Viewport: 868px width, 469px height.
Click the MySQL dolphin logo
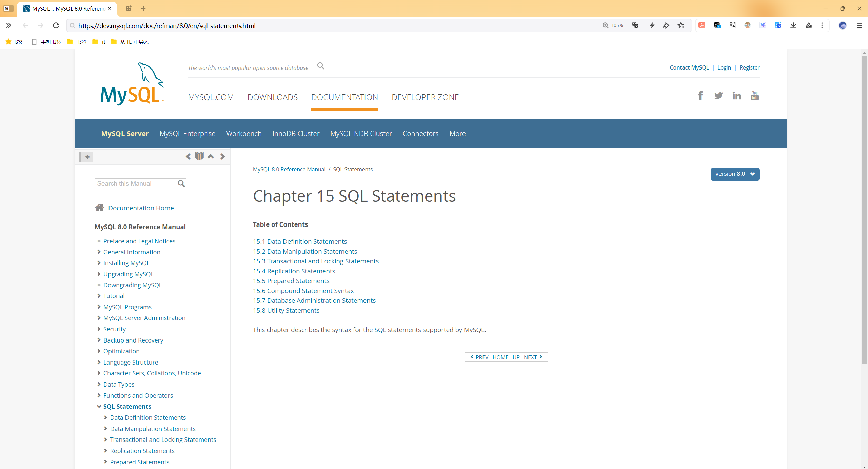coord(133,84)
